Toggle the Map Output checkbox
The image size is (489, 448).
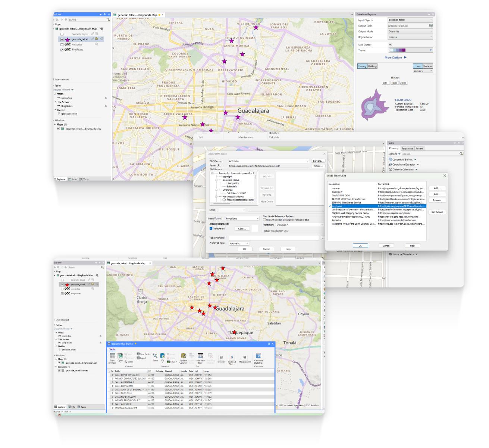pyautogui.click(x=390, y=45)
